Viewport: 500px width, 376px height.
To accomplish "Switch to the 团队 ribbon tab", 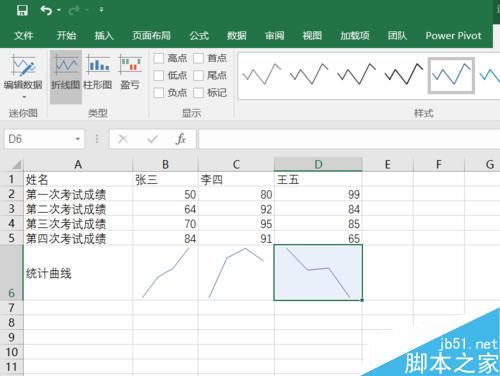I will 397,35.
